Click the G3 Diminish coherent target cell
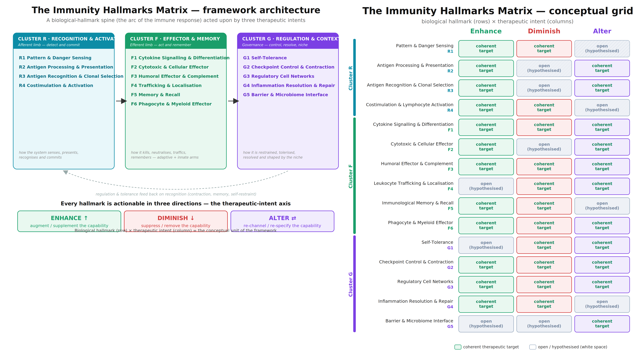The image size is (644, 356). coord(544,285)
